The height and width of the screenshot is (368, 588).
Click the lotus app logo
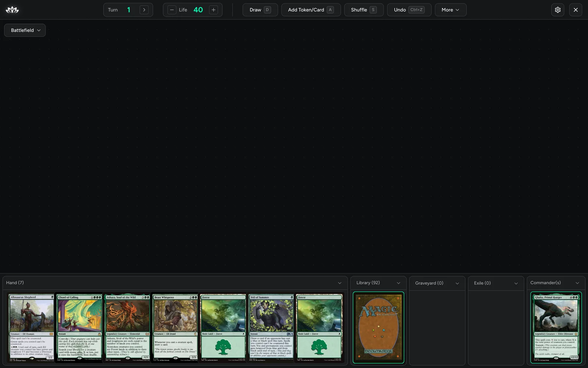pos(12,10)
